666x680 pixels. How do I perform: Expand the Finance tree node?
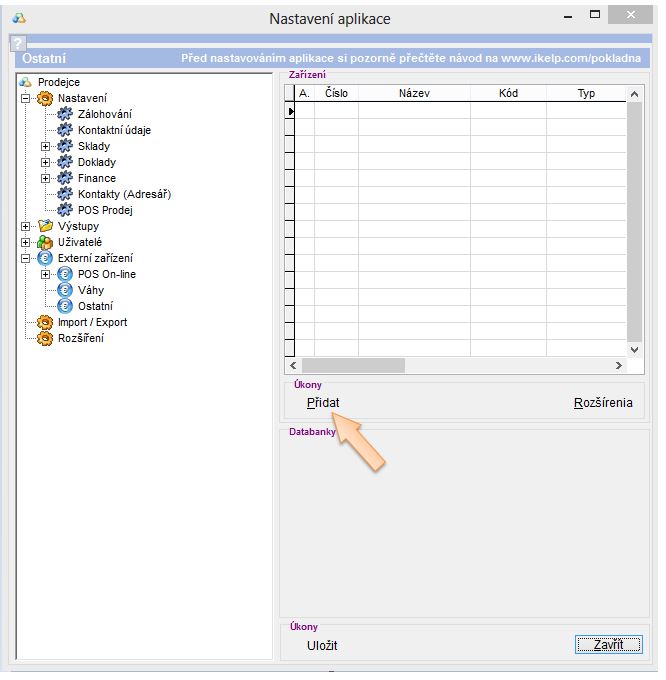(x=45, y=179)
